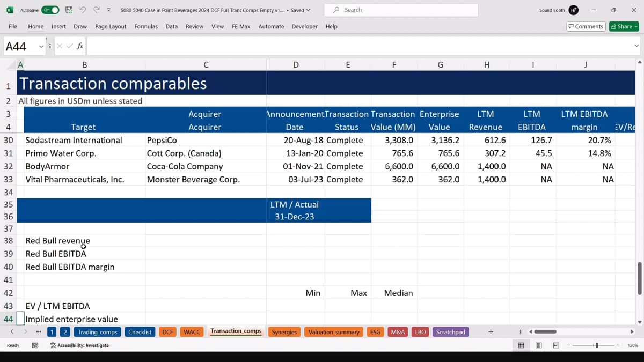The width and height of the screenshot is (644, 362).
Task: Open the Data ribbon tab
Action: point(172,26)
